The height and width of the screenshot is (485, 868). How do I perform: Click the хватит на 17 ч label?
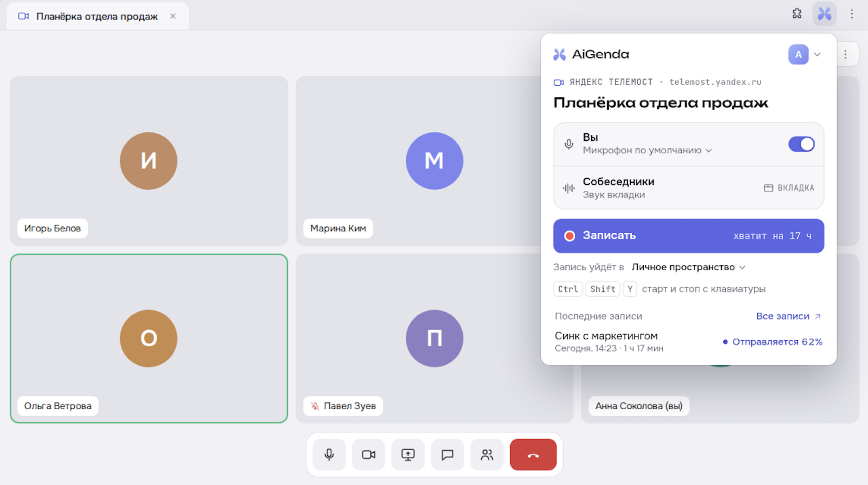[x=773, y=236]
